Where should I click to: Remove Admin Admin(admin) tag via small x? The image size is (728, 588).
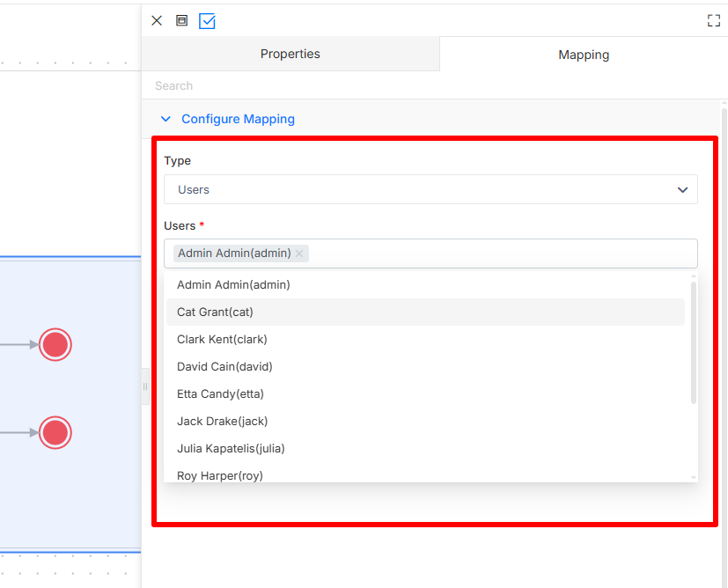[299, 254]
